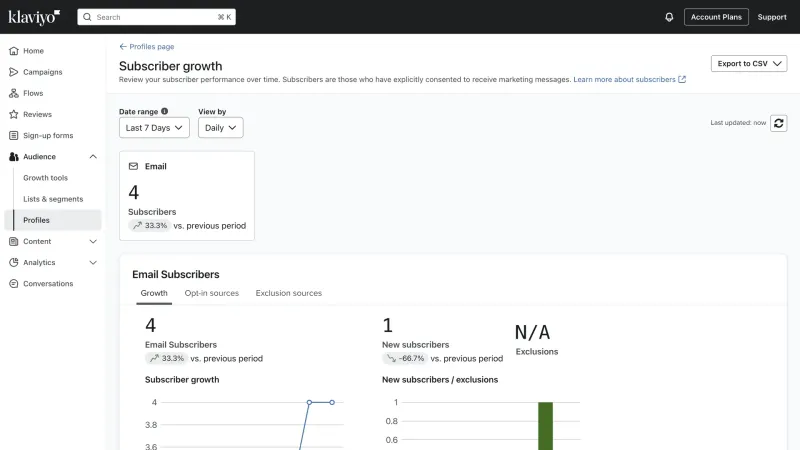Click the upward trend icon on Email card
The height and width of the screenshot is (450, 800).
pos(137,226)
